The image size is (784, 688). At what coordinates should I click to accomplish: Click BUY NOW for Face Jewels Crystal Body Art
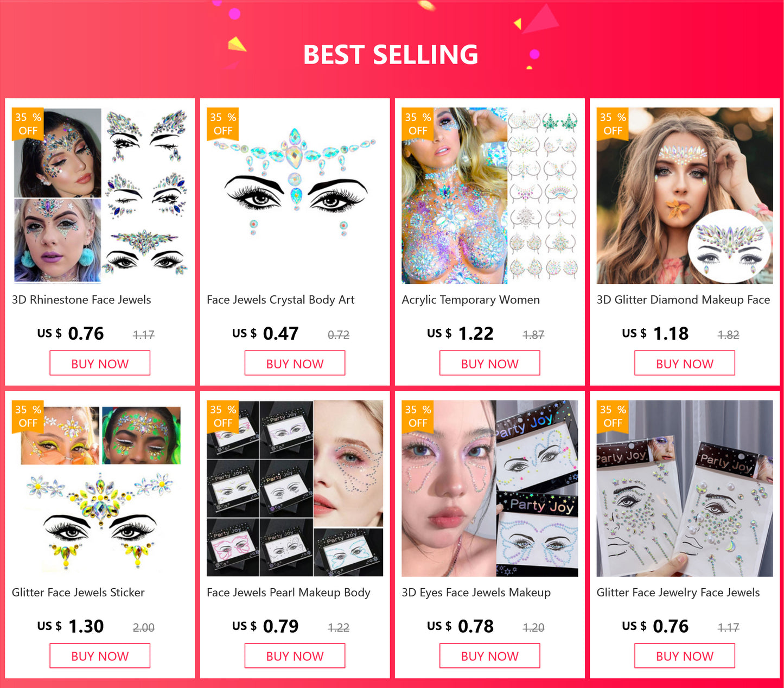pyautogui.click(x=295, y=363)
